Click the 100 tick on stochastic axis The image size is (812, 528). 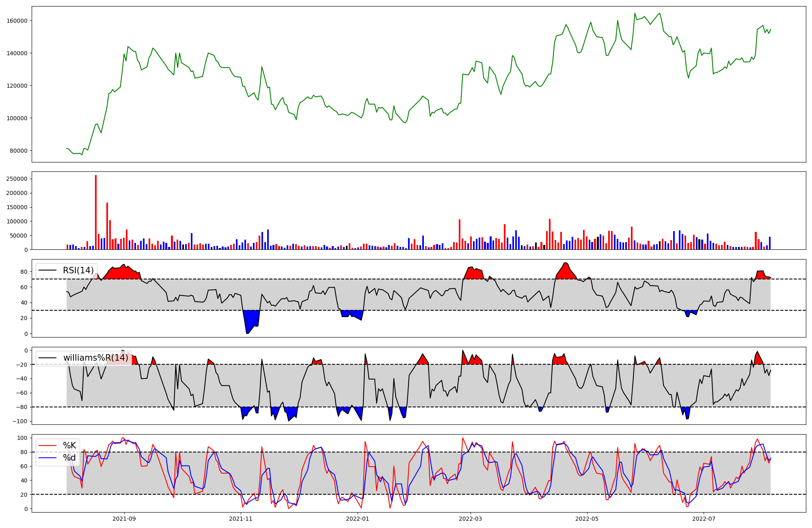point(23,438)
